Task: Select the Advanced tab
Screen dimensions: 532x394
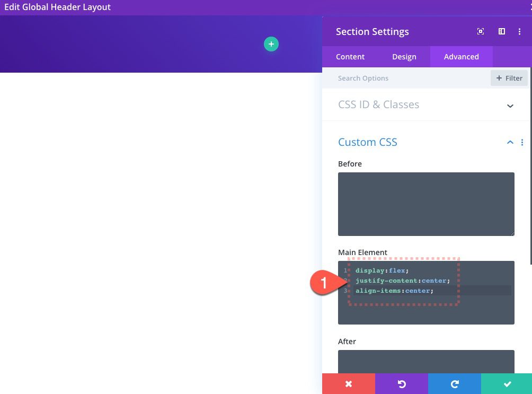Action: (461, 57)
